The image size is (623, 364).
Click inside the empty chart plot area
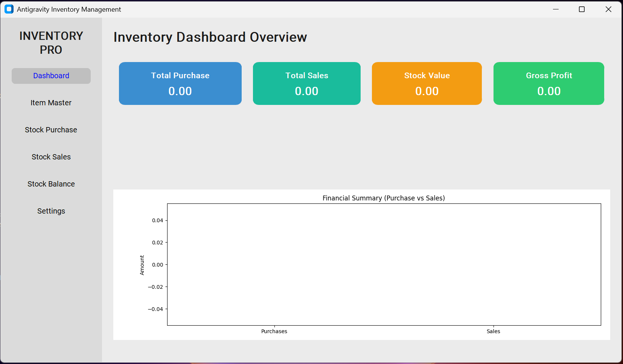coord(384,263)
